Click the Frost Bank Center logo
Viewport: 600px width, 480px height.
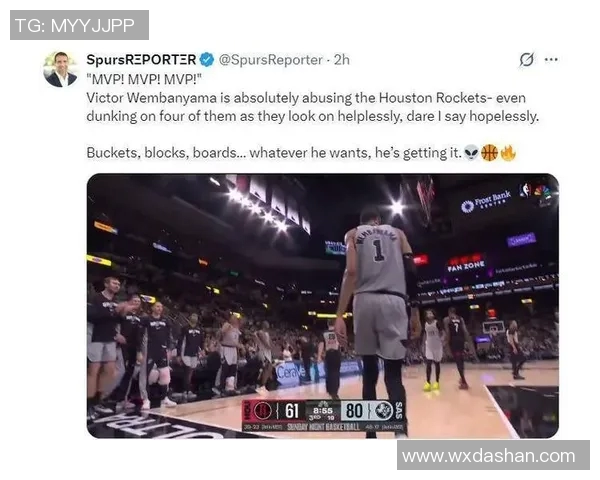tap(486, 201)
